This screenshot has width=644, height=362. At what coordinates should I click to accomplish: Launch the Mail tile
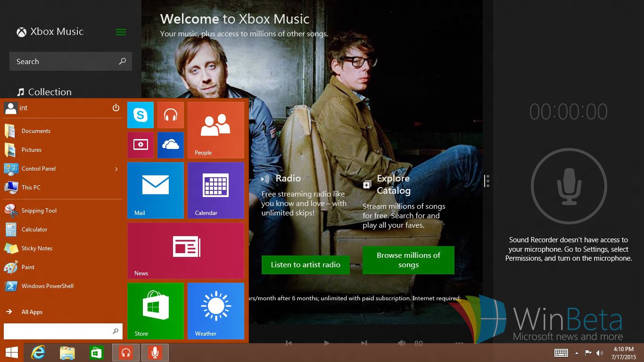(x=156, y=190)
